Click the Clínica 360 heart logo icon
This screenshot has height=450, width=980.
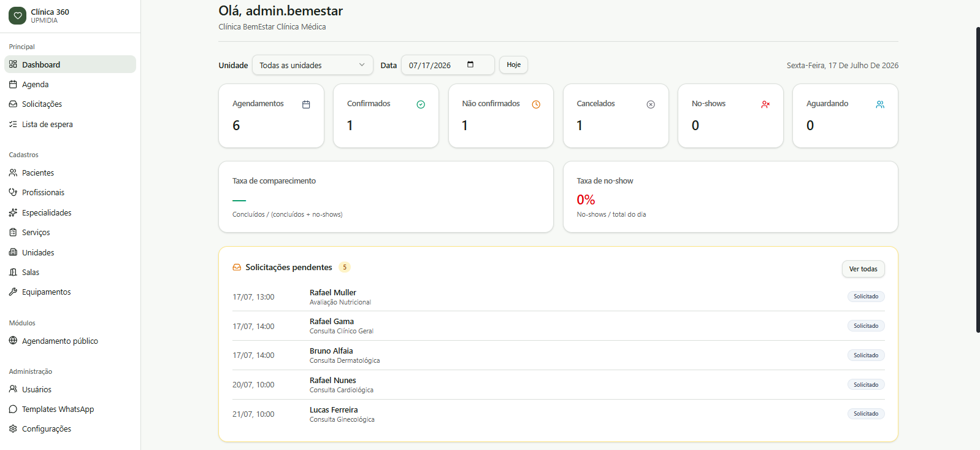pyautogui.click(x=17, y=16)
